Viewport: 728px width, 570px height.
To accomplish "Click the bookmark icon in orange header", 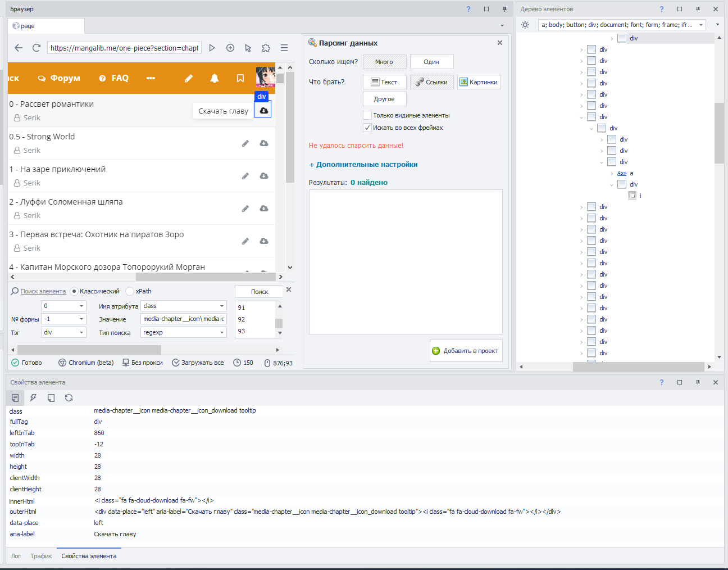I will 240,78.
